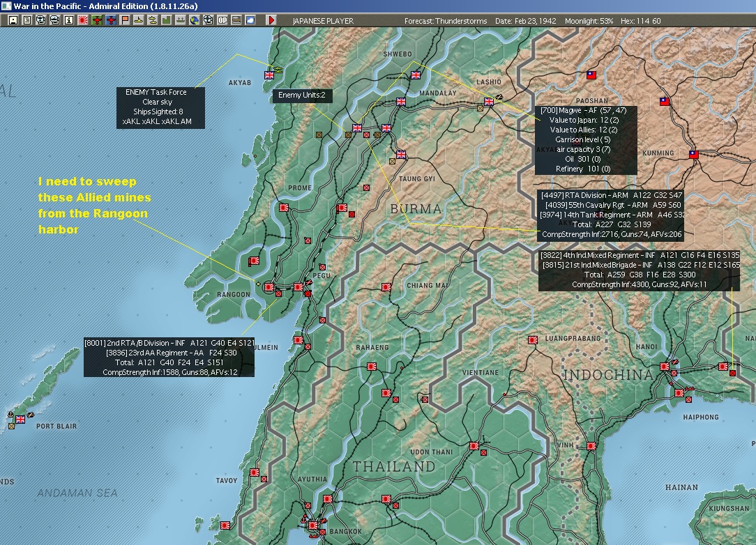Click the 'INDOCHINA' map label
Image resolution: width=756 pixels, height=545 pixels.
click(608, 374)
